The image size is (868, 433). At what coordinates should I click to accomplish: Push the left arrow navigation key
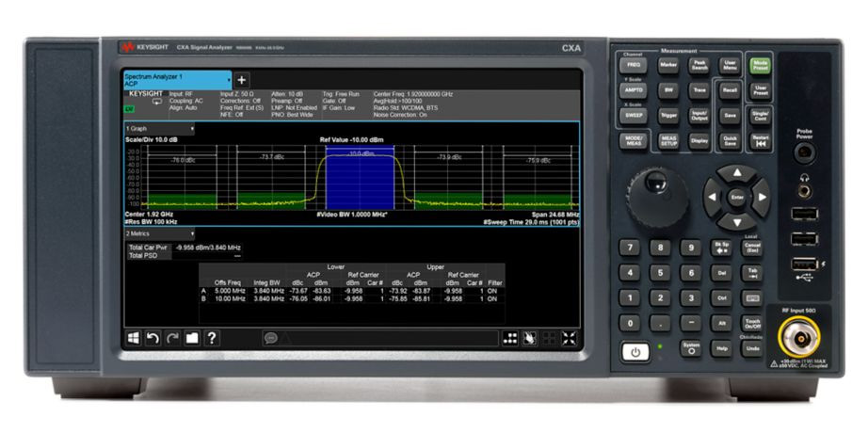(713, 197)
